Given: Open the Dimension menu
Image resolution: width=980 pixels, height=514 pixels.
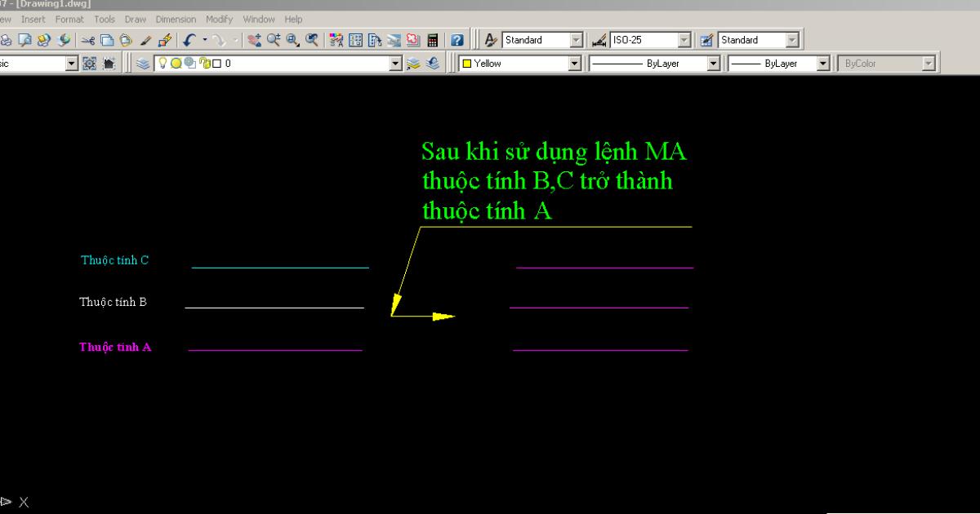Looking at the screenshot, I should [x=176, y=19].
